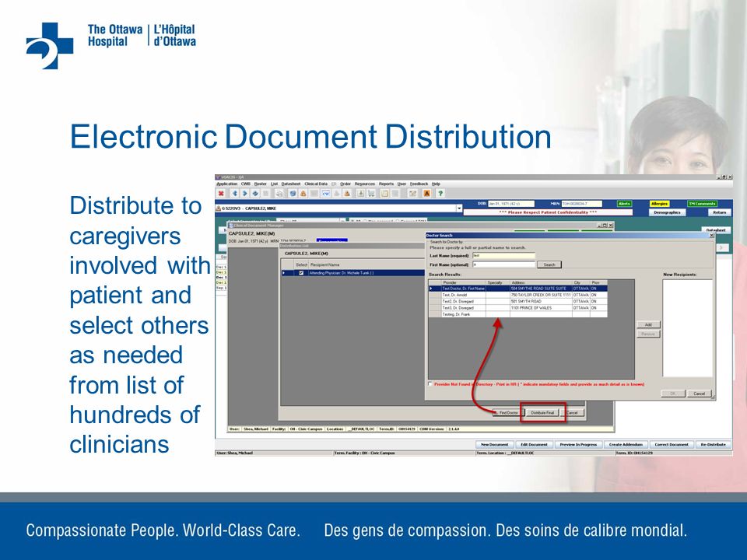This screenshot has height=560, width=747.
Task: Open the Feedback menu
Action: point(419,184)
